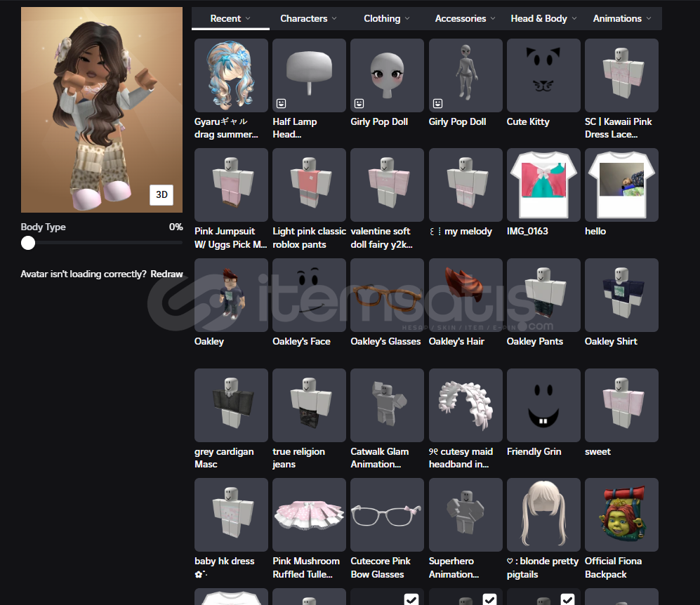Image resolution: width=700 pixels, height=605 pixels.
Task: Select the my melody clothing item
Action: [465, 185]
